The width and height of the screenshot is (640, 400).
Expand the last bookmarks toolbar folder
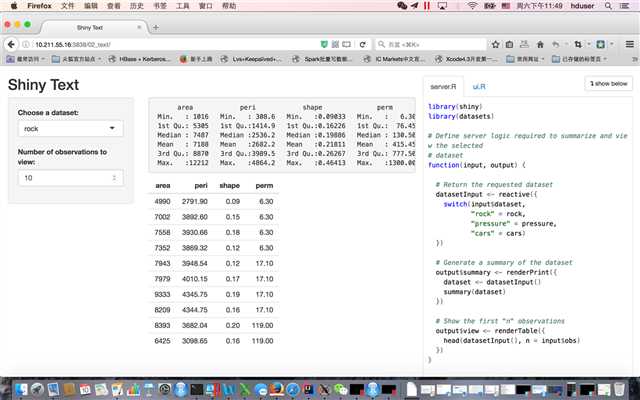579,59
